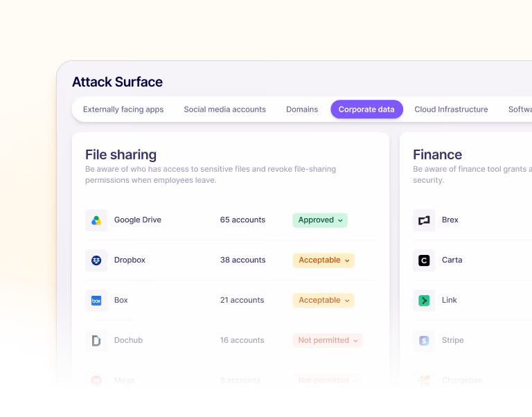The height and width of the screenshot is (417, 532).
Task: Click the Dropbox app icon
Action: 96,260
